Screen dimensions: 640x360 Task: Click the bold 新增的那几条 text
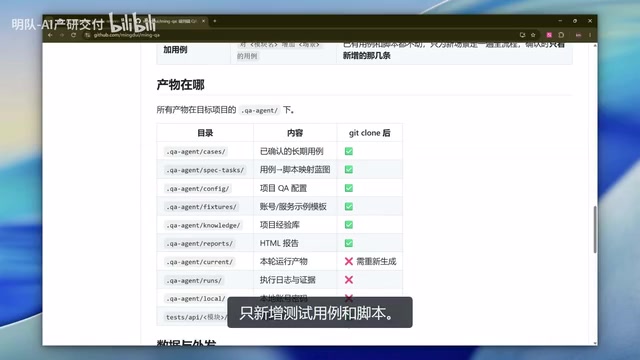(x=367, y=56)
